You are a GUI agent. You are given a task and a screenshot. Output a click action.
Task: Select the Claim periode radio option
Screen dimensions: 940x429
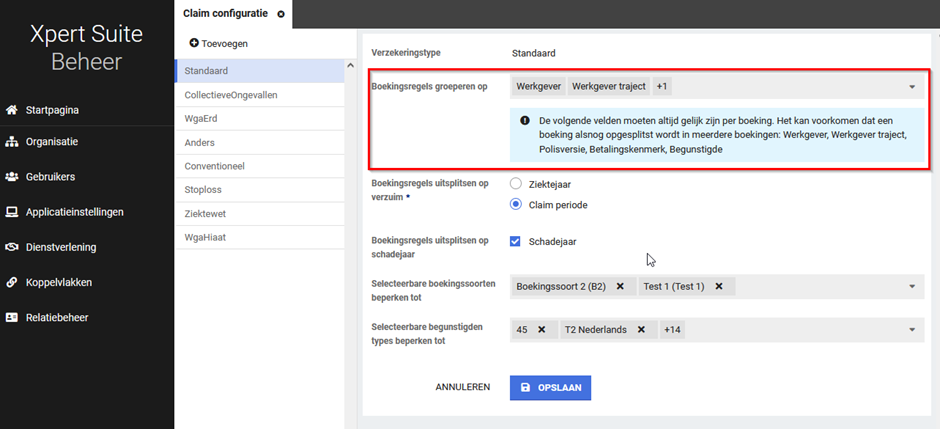516,204
